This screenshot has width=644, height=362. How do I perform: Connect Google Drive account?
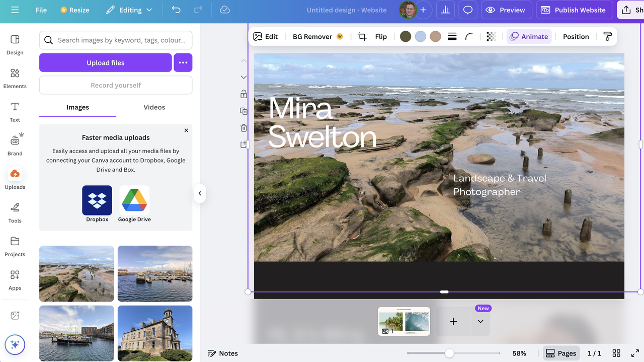[134, 203]
